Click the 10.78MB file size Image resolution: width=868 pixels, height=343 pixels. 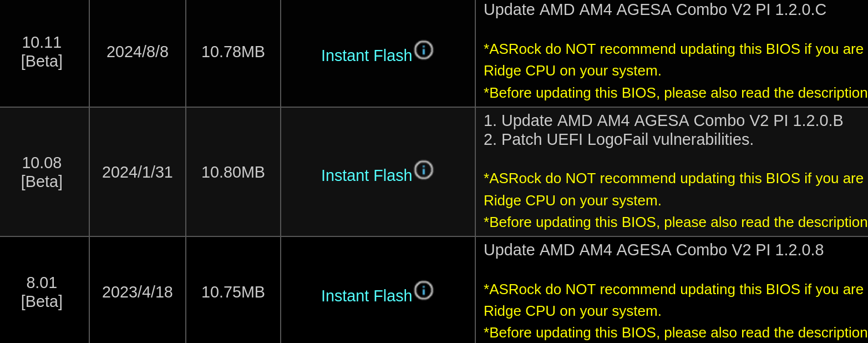click(233, 52)
